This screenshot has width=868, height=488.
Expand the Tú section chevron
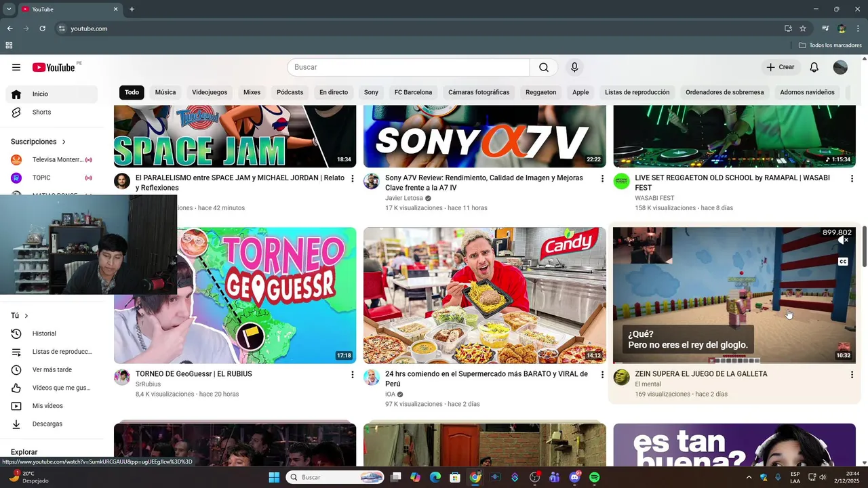coord(26,316)
